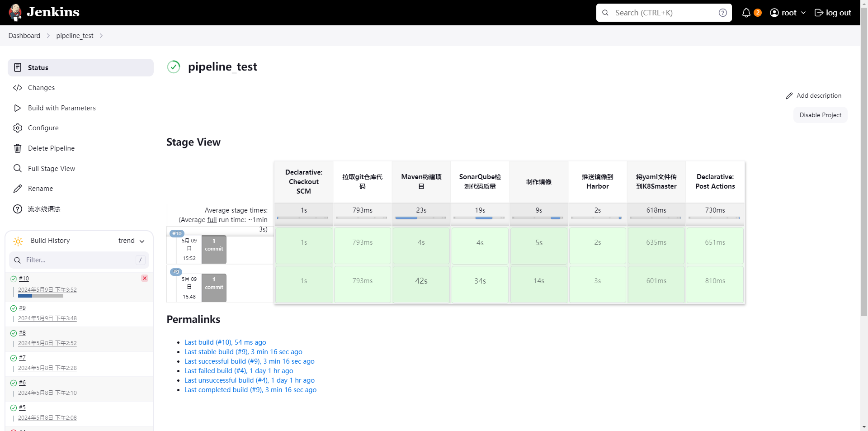Open Build with Parameters
This screenshot has height=431, width=868.
coord(80,108)
